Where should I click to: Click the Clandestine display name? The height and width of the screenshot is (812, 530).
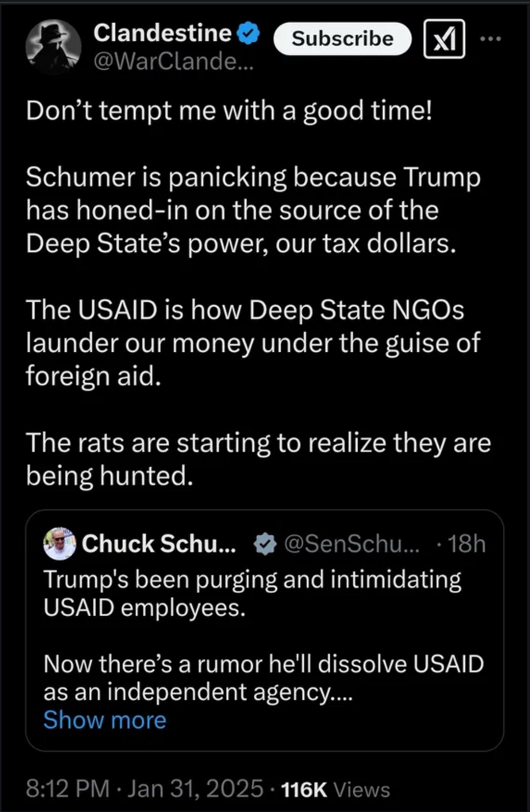tap(163, 33)
